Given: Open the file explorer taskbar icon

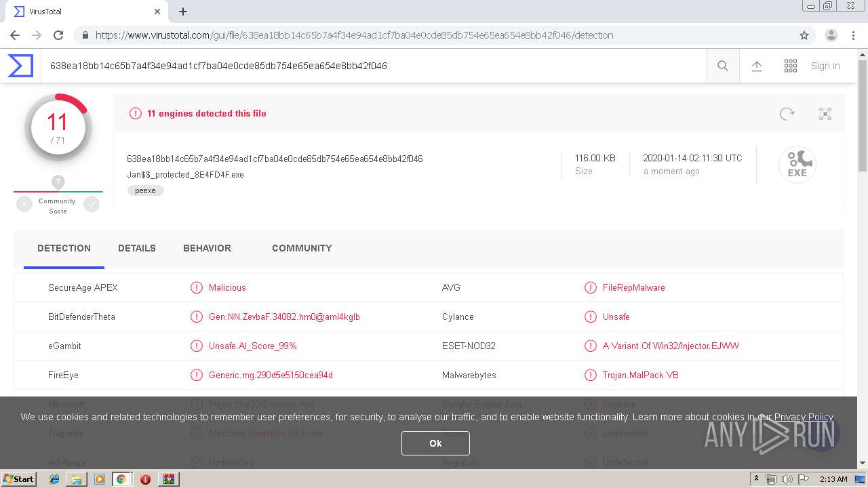Looking at the screenshot, I should 77,479.
